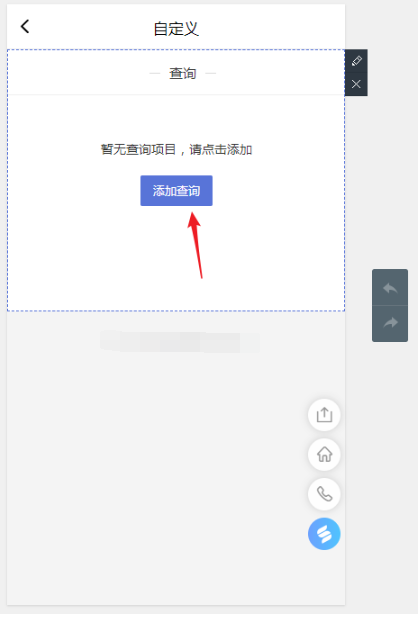420x618 pixels.
Task: Click the blurred footer text below module
Action: 179,341
